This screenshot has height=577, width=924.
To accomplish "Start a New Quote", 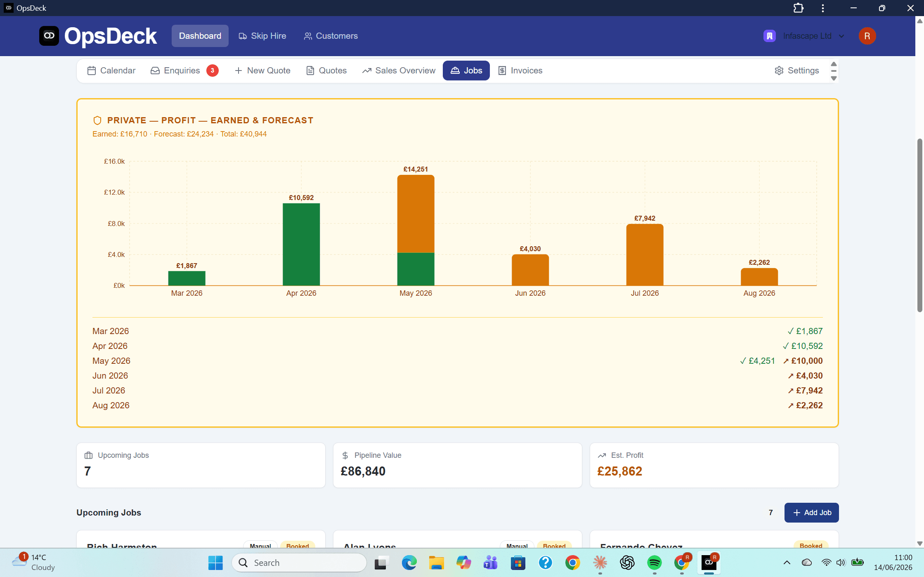I will (262, 71).
